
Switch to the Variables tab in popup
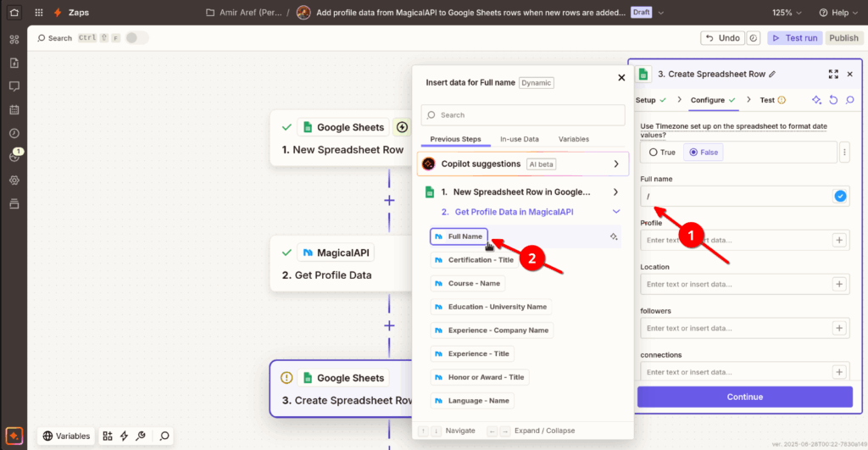coord(574,139)
